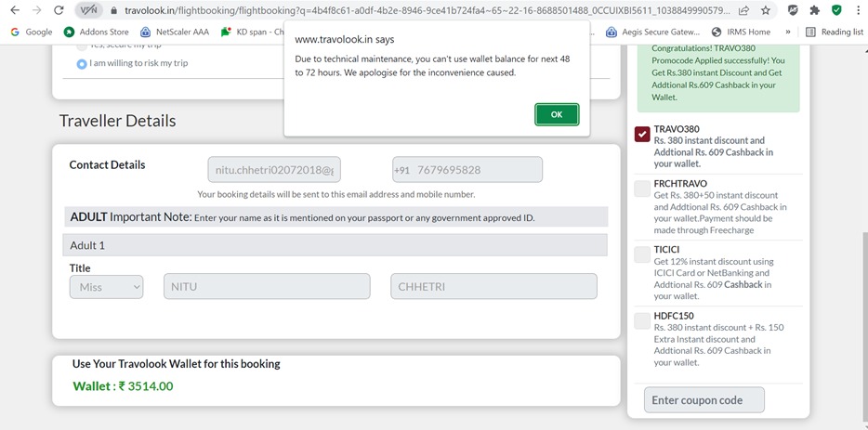Select 'I am willing to risk my trip'
This screenshot has width=868, height=430.
[x=82, y=64]
